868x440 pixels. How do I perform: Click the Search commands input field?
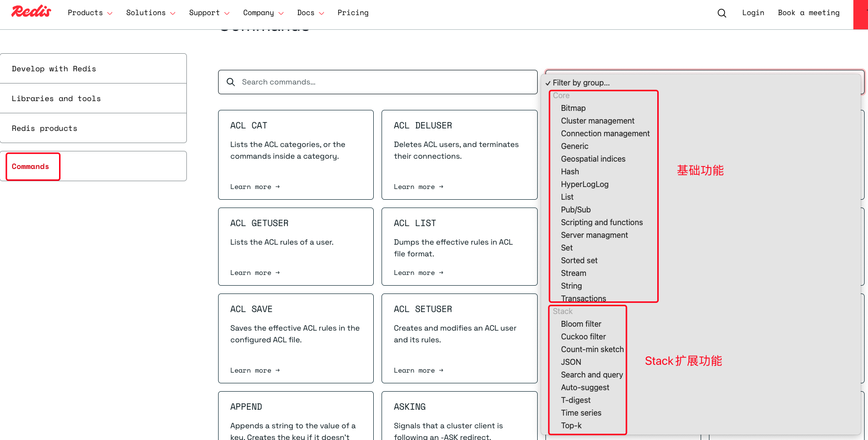(x=342, y=82)
